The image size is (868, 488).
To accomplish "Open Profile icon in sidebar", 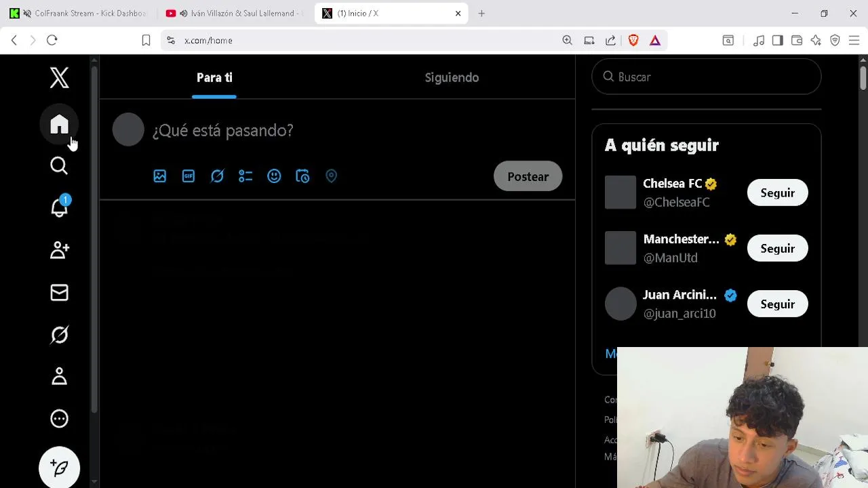I will 59,376.
